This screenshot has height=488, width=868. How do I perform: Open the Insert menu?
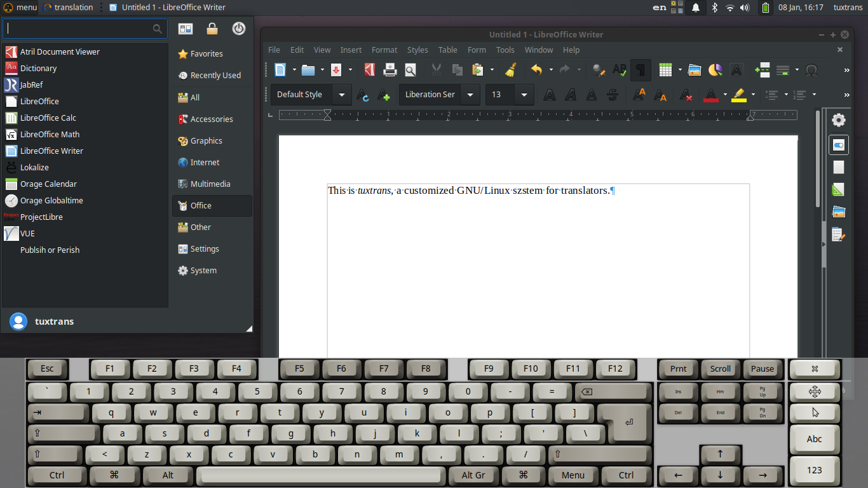[x=351, y=50]
